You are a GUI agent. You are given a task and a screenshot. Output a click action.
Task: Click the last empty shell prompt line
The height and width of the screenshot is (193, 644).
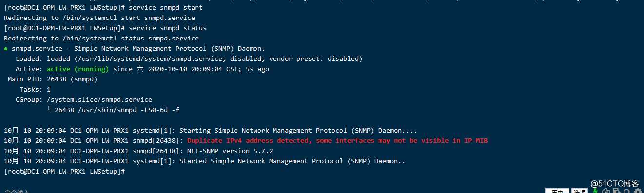click(x=64, y=172)
